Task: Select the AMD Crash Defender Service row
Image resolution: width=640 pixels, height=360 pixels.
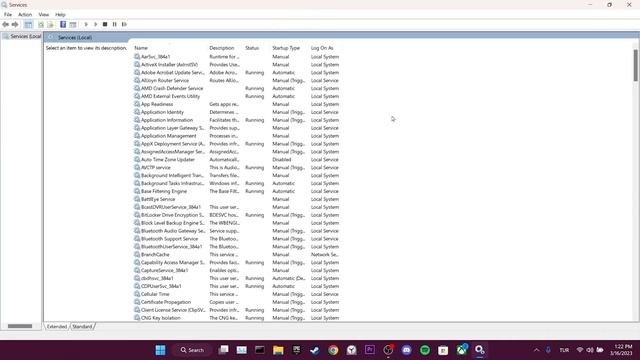Action: (237, 88)
